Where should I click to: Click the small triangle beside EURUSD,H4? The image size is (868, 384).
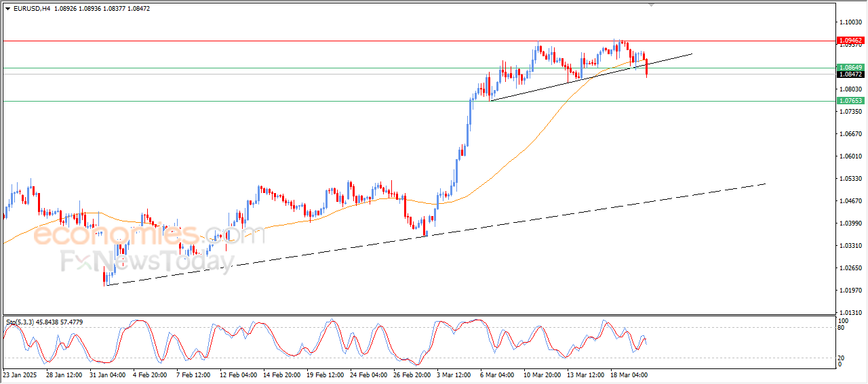pos(7,9)
